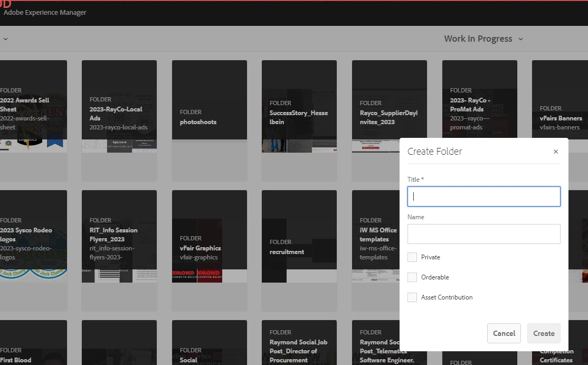Click into the Name input field
The height and width of the screenshot is (365, 588).
[483, 234]
